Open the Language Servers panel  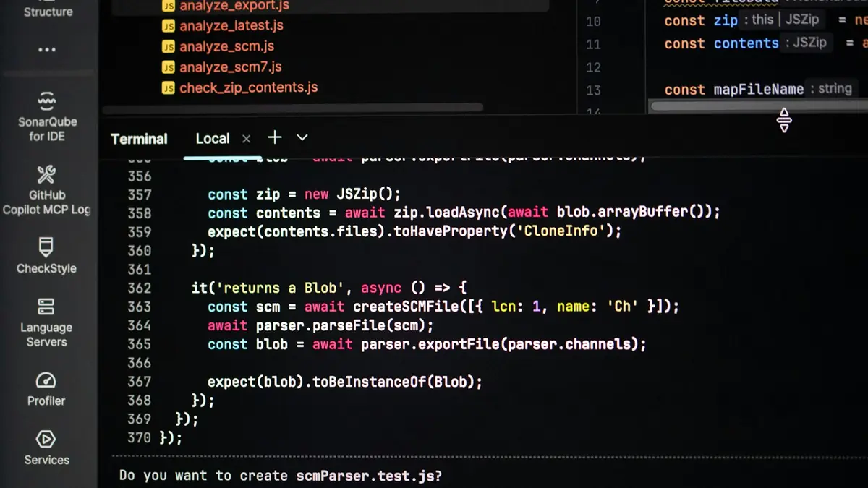coord(47,322)
